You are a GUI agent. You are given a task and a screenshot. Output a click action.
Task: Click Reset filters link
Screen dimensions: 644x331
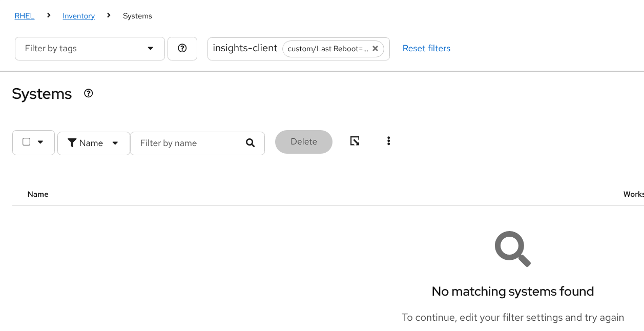(426, 48)
